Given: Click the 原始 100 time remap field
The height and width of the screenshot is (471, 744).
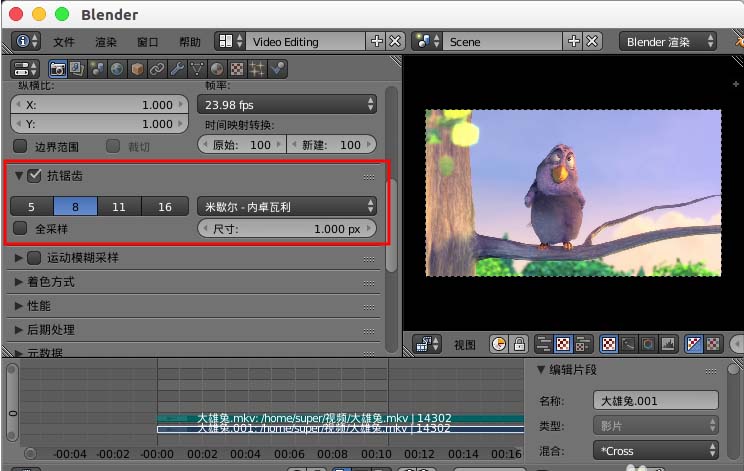Looking at the screenshot, I should 242,145.
